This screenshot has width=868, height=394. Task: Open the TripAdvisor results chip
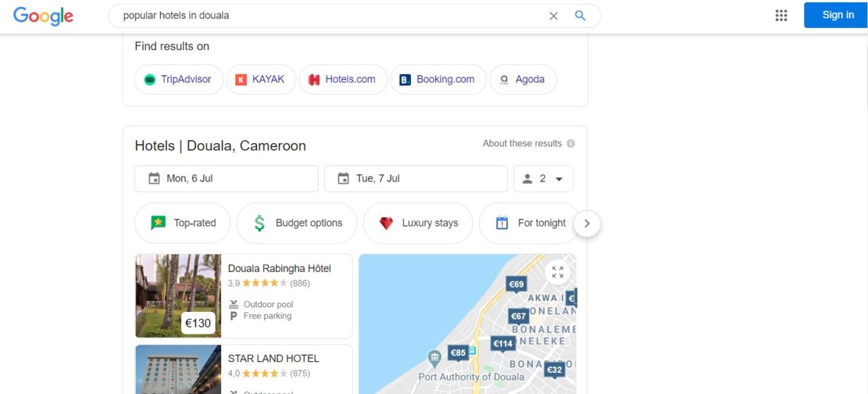click(x=178, y=79)
